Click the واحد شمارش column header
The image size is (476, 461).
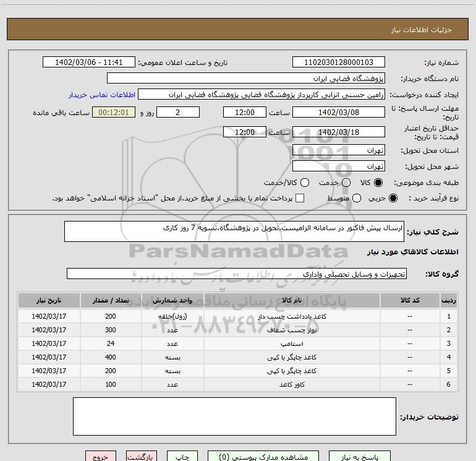click(172, 300)
